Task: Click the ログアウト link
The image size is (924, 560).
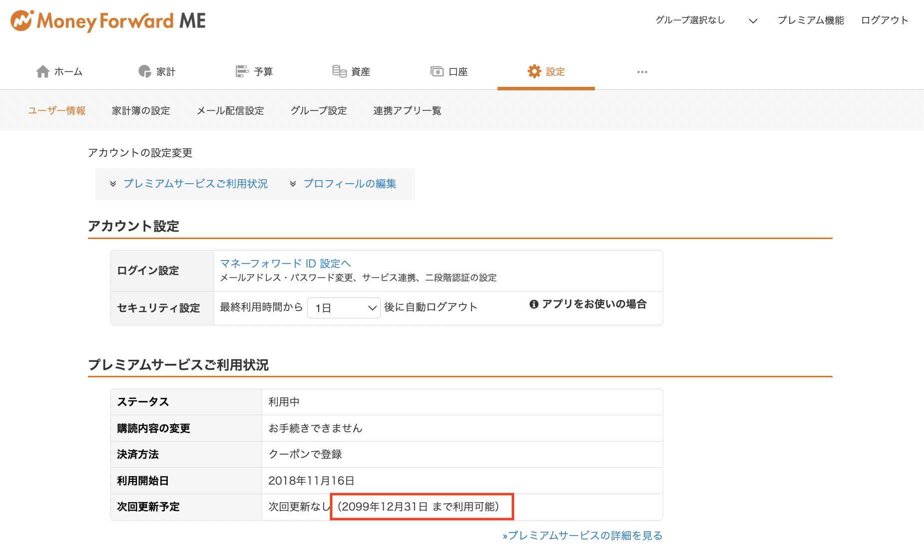Action: tap(885, 20)
